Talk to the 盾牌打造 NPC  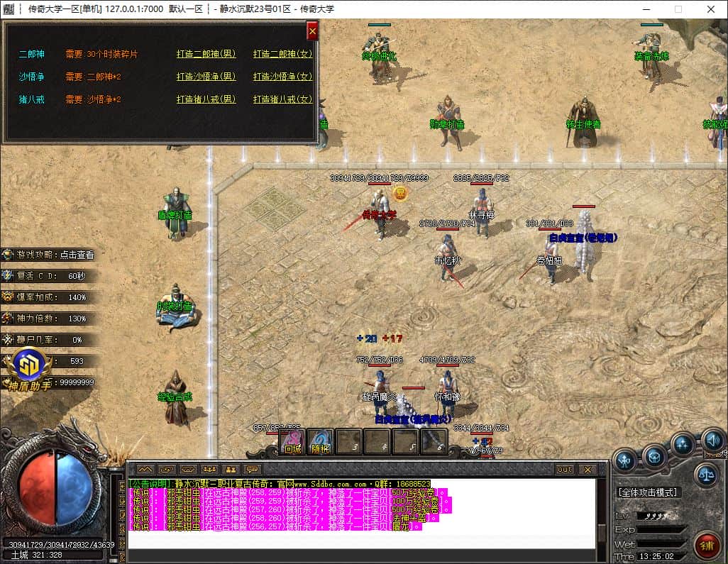pos(176,214)
